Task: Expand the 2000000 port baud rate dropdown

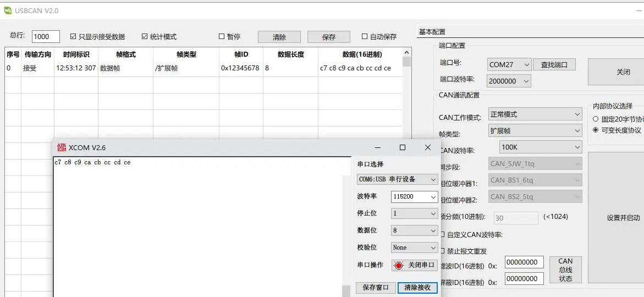Action: [509, 81]
